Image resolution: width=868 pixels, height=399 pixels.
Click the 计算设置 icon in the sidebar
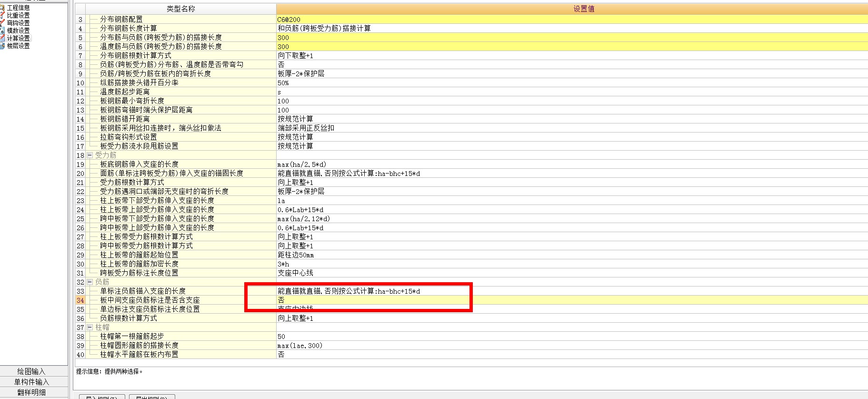click(2, 38)
